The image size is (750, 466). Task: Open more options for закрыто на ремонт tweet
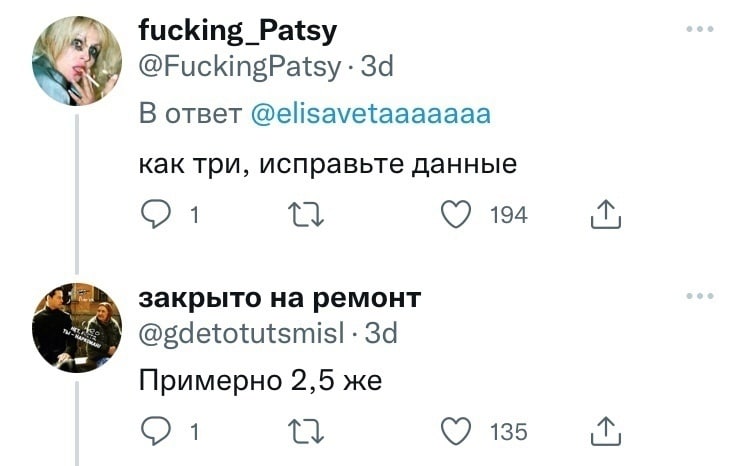pos(700,296)
